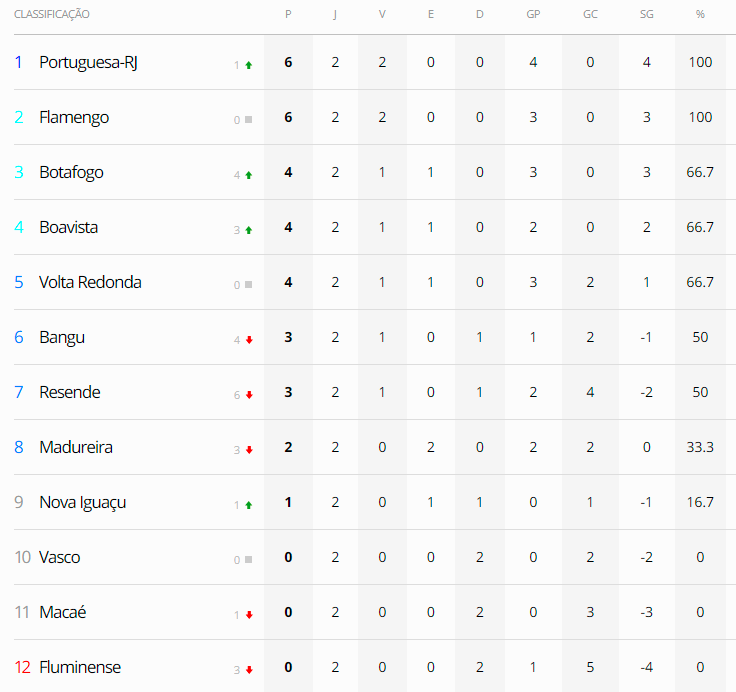
Task: Open the Macaé team link
Action: tap(62, 612)
